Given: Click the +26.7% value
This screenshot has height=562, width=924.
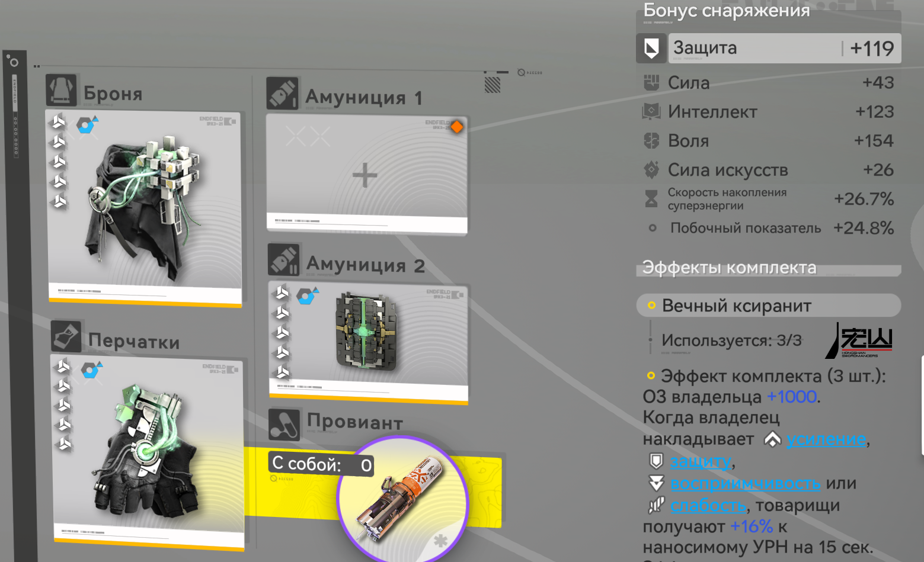Looking at the screenshot, I should [864, 199].
